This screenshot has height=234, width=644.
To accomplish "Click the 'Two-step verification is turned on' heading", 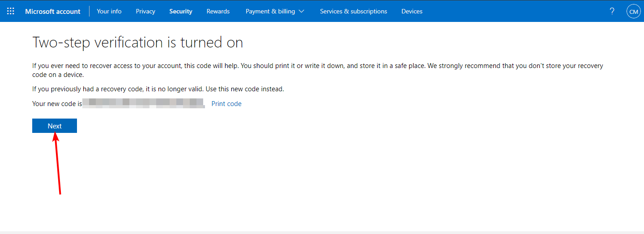I will click(x=138, y=43).
